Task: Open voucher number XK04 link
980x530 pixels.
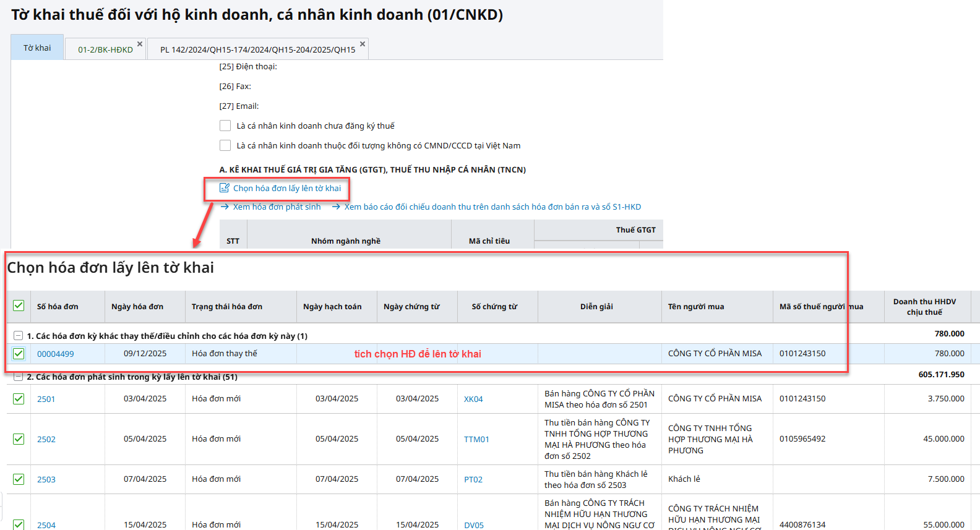Action: point(473,399)
